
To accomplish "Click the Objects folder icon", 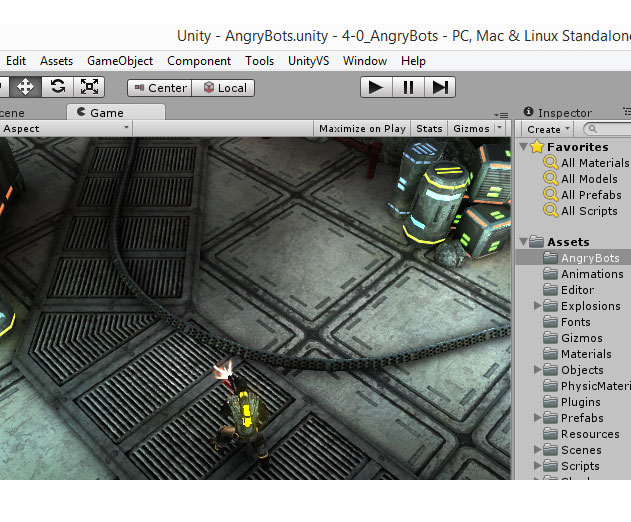I will (x=550, y=369).
